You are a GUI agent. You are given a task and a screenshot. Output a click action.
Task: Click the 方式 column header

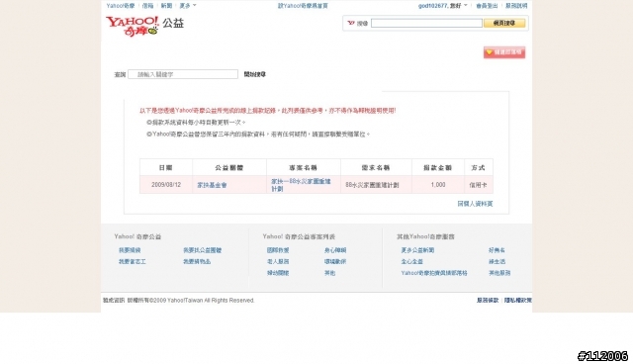coord(479,167)
